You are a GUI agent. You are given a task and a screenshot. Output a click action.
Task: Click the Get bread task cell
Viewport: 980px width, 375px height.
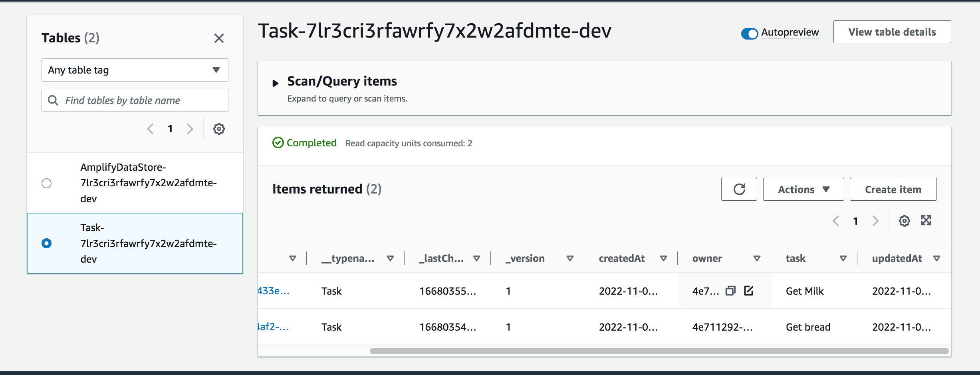808,327
